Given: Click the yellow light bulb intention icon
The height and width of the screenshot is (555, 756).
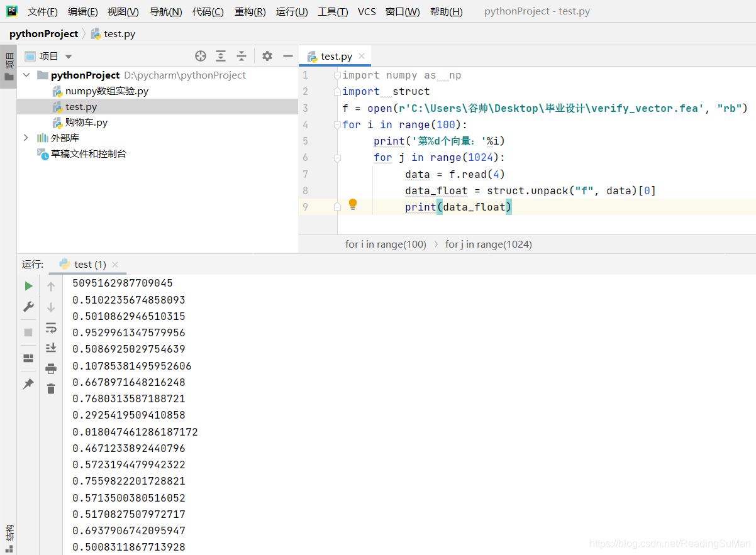Looking at the screenshot, I should coord(353,204).
